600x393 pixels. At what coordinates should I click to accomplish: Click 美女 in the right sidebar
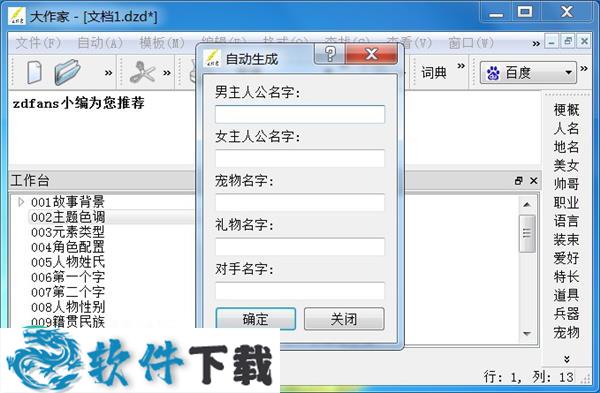[x=566, y=165]
